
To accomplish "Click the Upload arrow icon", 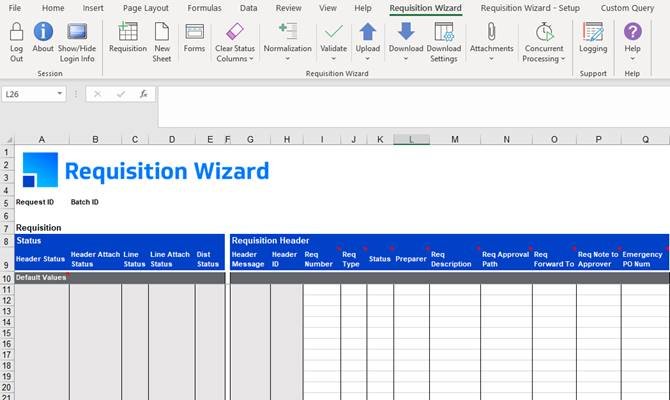I will 367,31.
